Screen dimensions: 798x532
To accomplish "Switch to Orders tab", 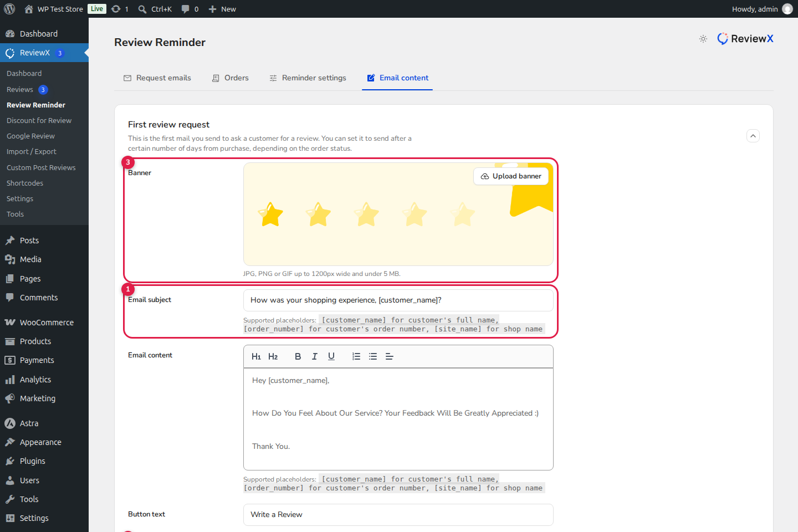I will tap(230, 78).
